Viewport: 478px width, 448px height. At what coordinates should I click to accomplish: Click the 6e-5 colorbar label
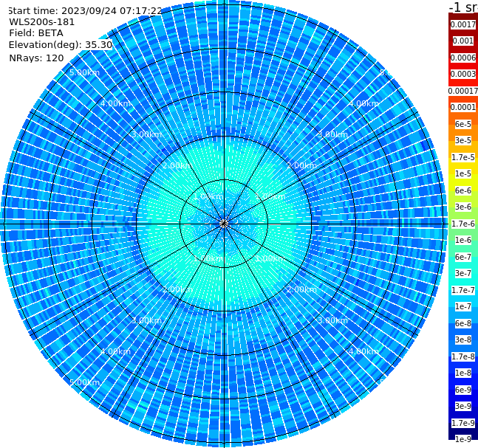[463, 124]
